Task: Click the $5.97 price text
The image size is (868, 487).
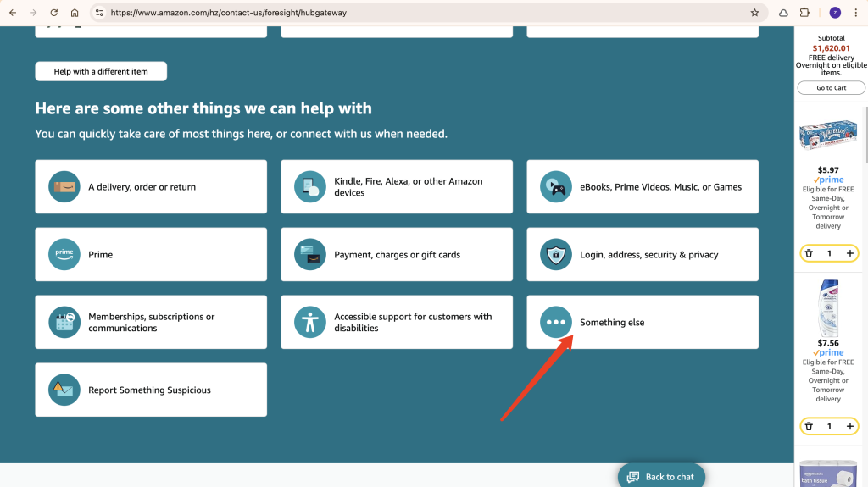Action: pyautogui.click(x=828, y=170)
